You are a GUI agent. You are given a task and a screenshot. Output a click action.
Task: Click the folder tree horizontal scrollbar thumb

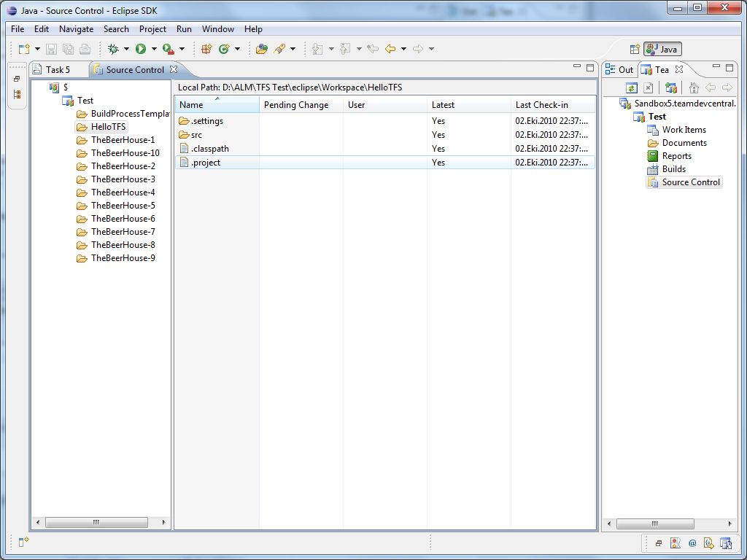96,522
